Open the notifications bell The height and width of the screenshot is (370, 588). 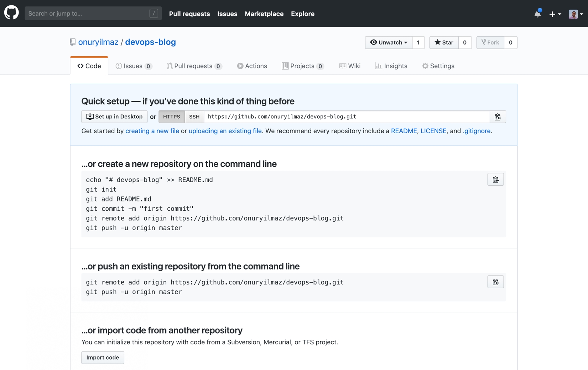[x=537, y=14]
